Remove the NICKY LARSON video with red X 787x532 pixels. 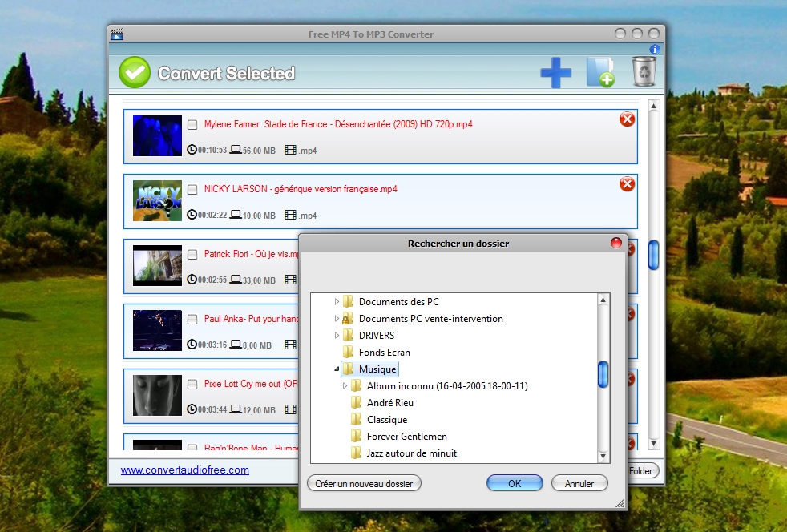[x=627, y=184]
